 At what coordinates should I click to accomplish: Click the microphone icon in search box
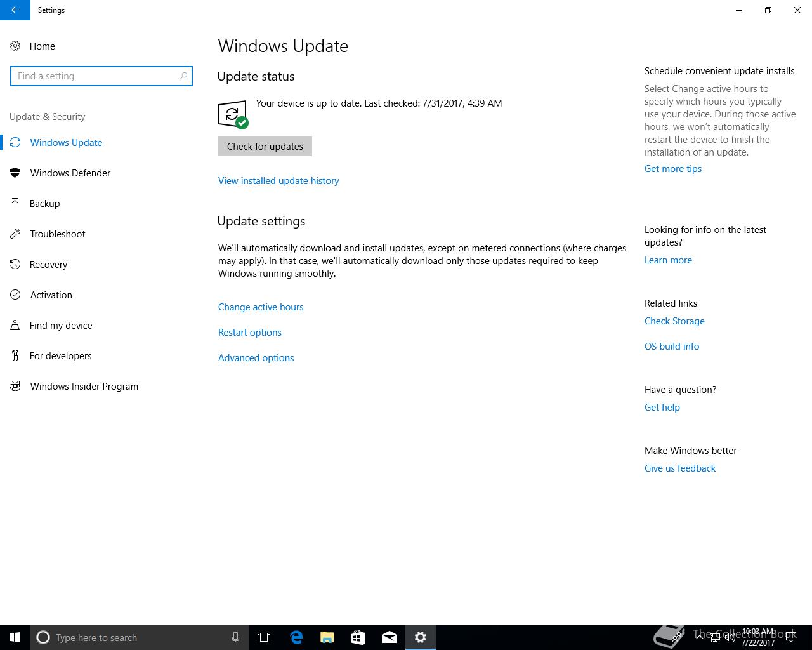tap(235, 637)
